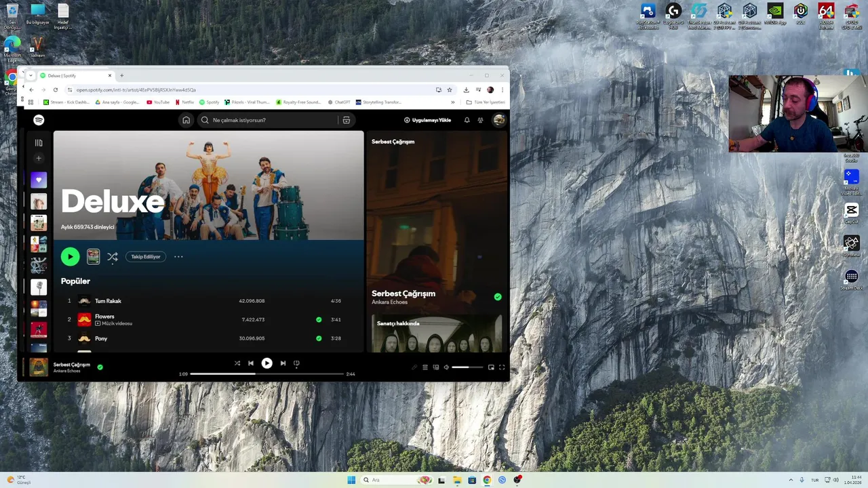The height and width of the screenshot is (488, 868).
Task: Mute audio with speaker icon
Action: point(446,367)
